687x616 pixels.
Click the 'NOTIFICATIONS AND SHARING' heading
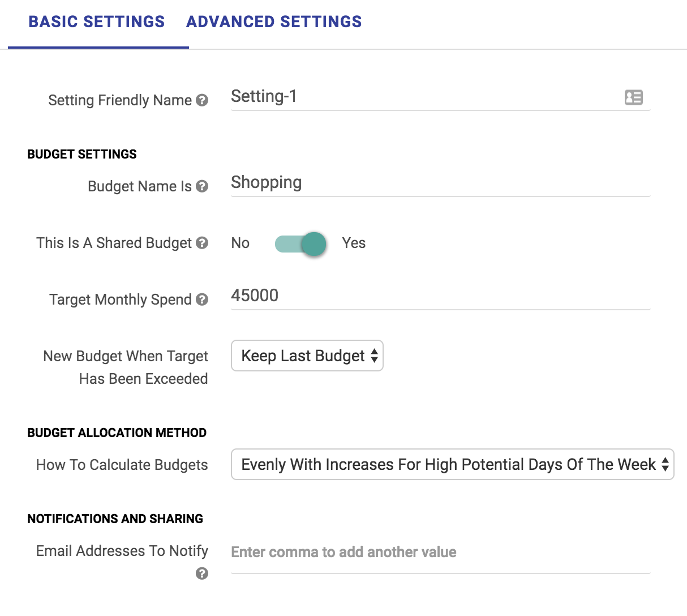click(115, 519)
